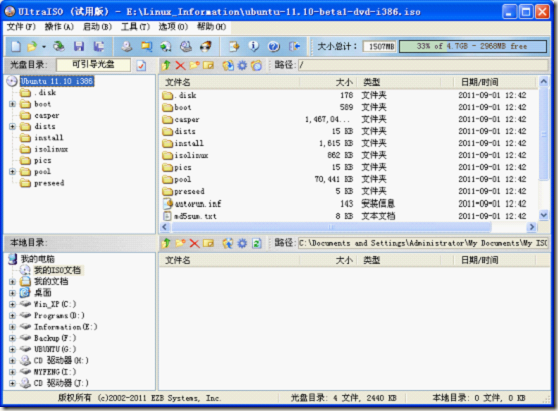Image resolution: width=558 pixels, height=411 pixels.
Task: Click the Up arrow icon in the local directory toolbar
Action: (x=166, y=243)
